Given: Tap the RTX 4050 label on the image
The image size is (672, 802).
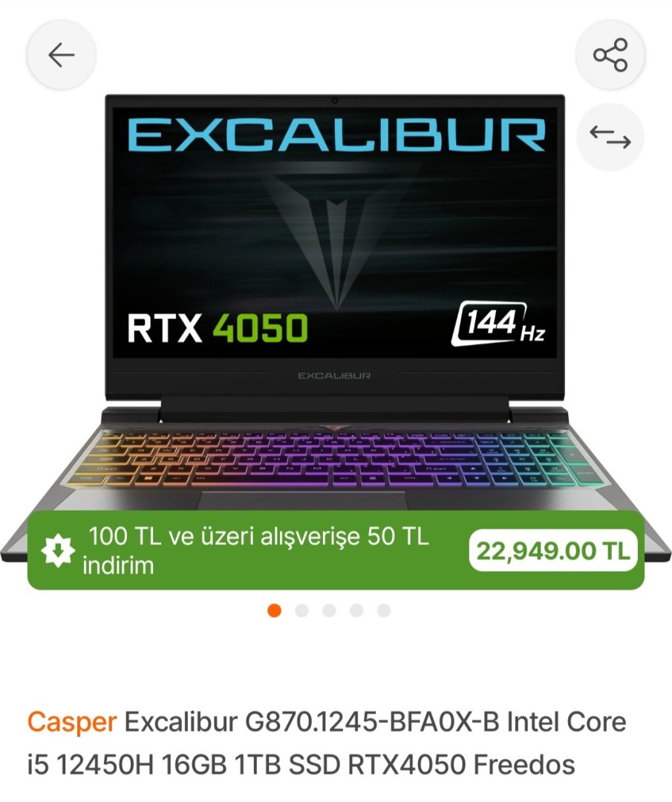Looking at the screenshot, I should (218, 327).
